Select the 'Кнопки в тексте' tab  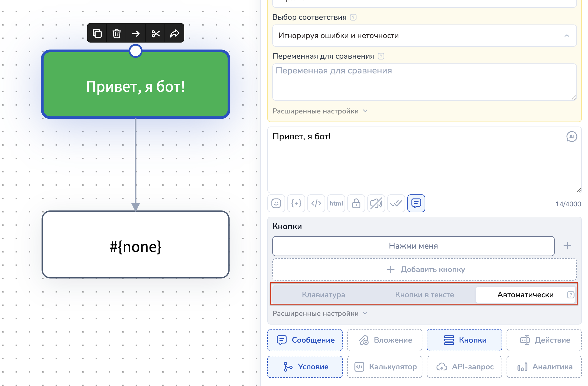(x=424, y=295)
